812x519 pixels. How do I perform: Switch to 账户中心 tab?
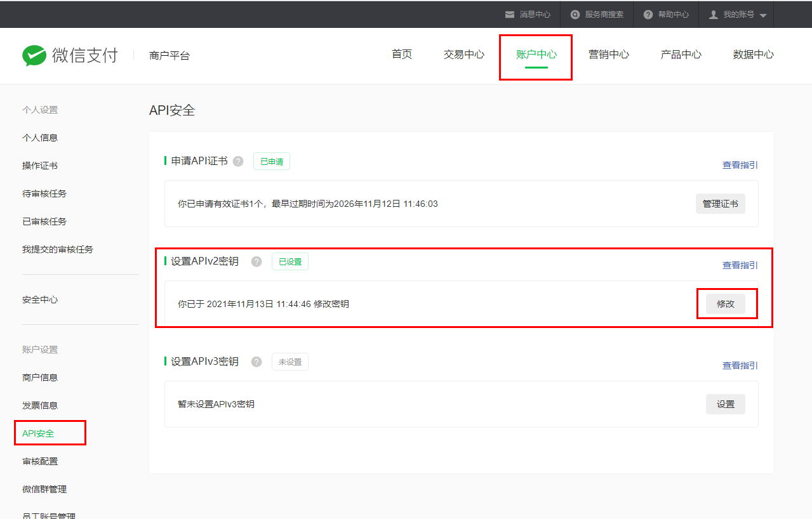click(x=536, y=55)
